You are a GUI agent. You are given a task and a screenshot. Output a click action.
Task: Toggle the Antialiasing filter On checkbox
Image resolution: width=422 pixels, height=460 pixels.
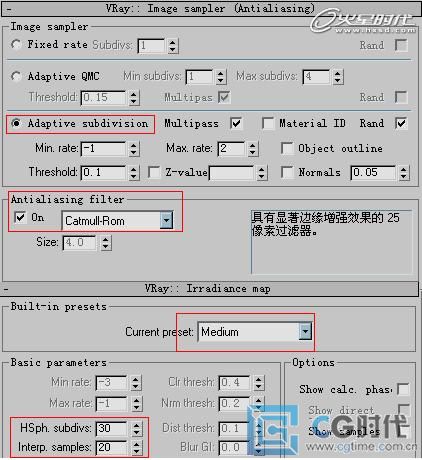pyautogui.click(x=20, y=218)
